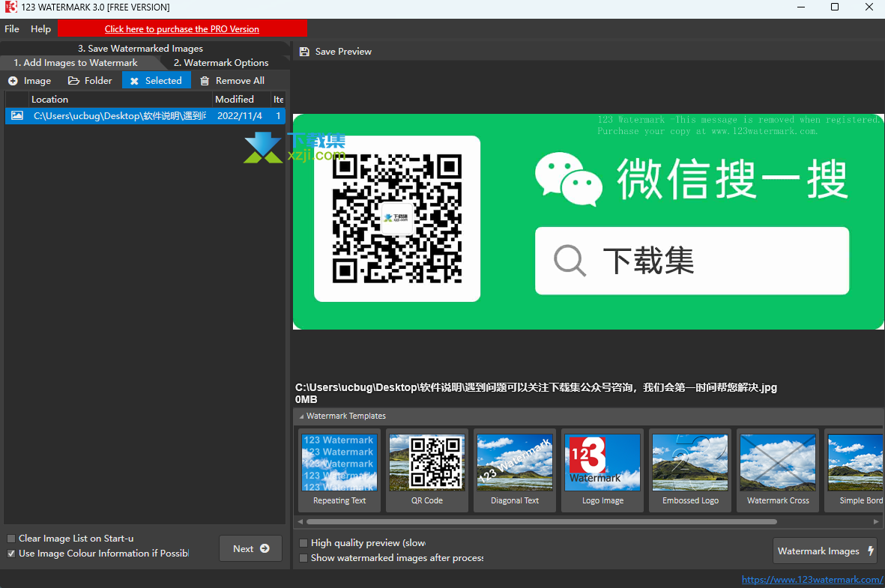Choose the Simple Border template
885x588 pixels.
point(855,470)
